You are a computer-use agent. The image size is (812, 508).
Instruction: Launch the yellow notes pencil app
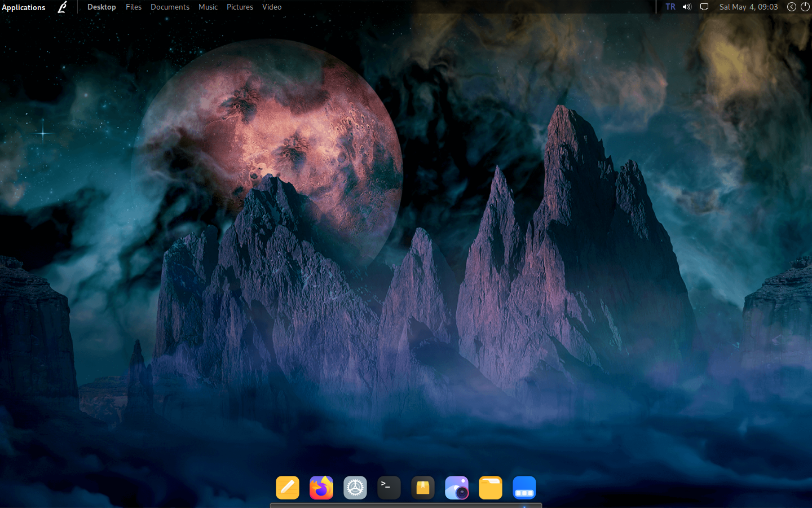tap(288, 488)
